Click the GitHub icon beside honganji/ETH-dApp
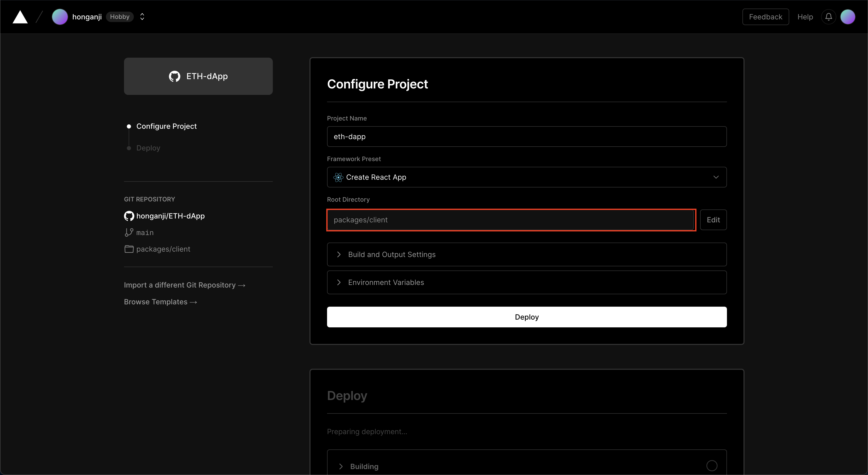The width and height of the screenshot is (868, 475). [x=129, y=216]
